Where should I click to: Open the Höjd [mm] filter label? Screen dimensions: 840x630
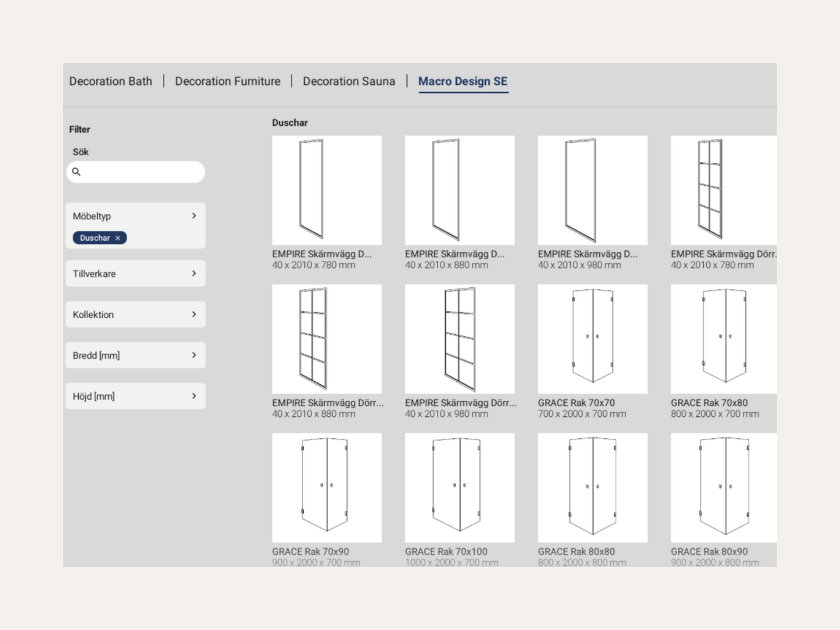tap(93, 397)
